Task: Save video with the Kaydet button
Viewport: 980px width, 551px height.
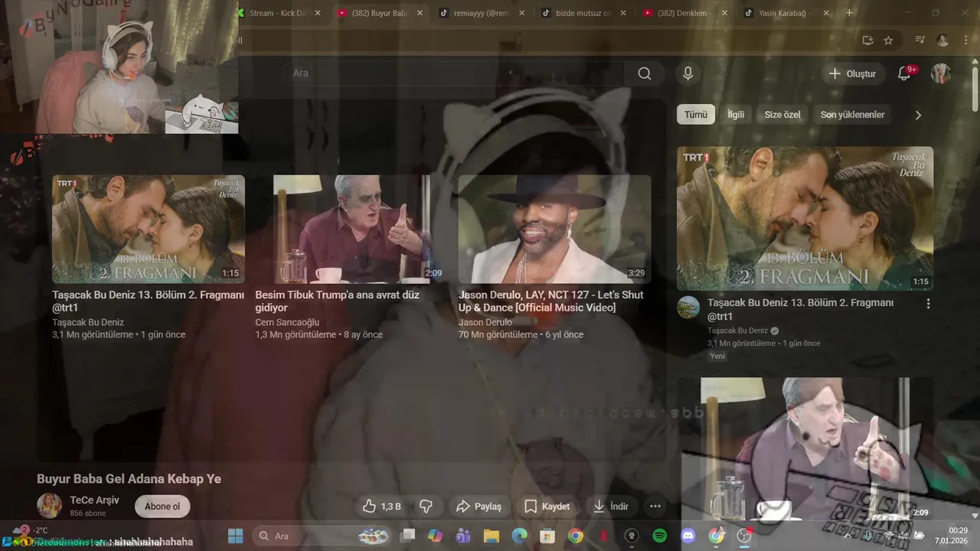Action: tap(547, 507)
